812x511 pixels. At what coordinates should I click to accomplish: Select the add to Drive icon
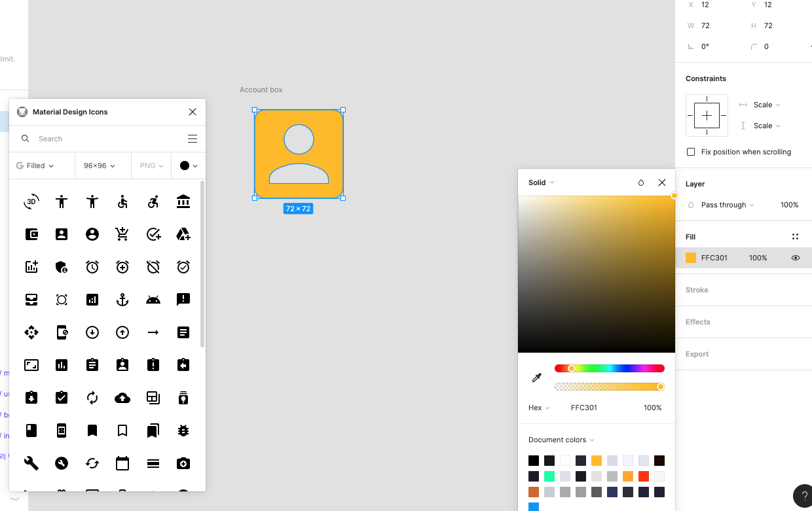(183, 234)
